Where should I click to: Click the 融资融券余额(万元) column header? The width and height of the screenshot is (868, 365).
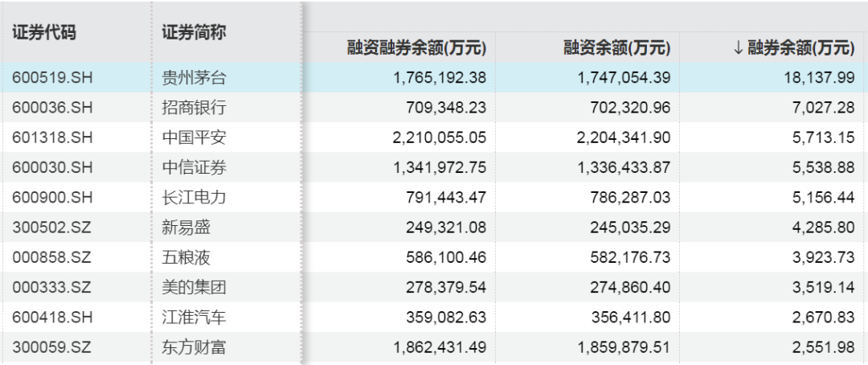pyautogui.click(x=417, y=48)
